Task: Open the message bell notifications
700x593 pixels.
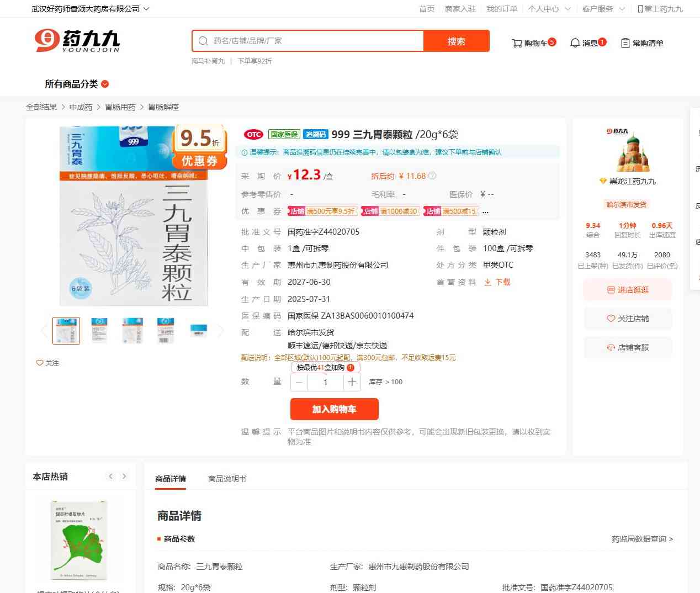Action: (x=575, y=43)
